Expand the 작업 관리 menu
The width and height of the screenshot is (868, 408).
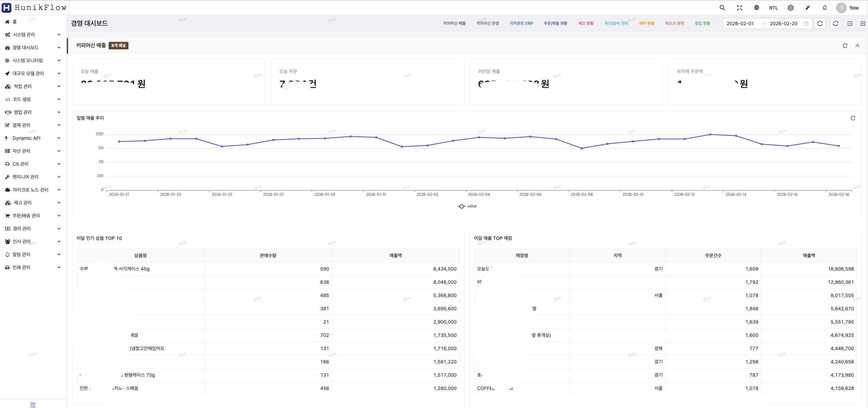[x=33, y=86]
